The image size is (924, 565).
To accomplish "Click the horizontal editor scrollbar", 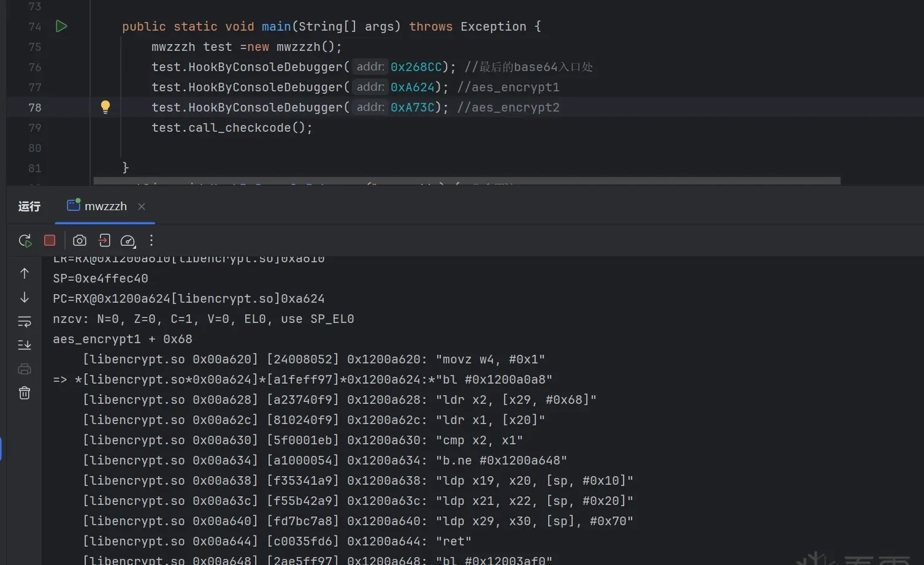I will coord(467,181).
